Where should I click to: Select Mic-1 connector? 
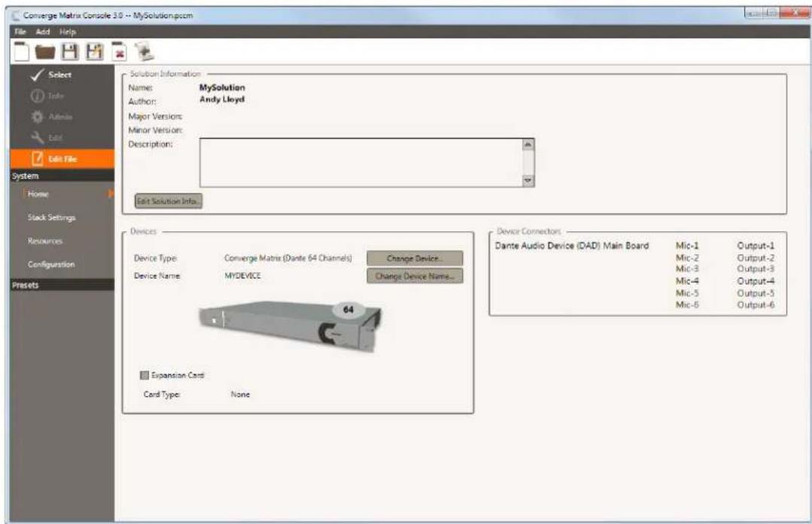(687, 245)
